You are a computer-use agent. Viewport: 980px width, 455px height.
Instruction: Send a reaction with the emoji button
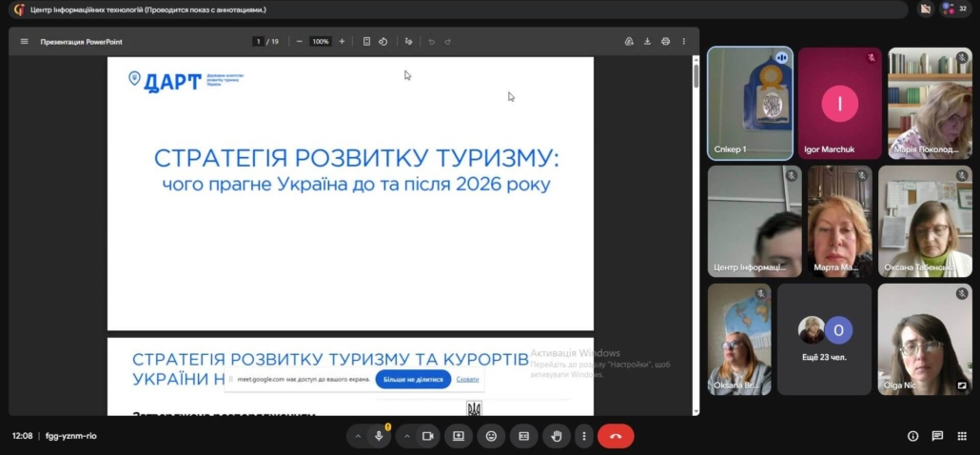click(x=491, y=436)
